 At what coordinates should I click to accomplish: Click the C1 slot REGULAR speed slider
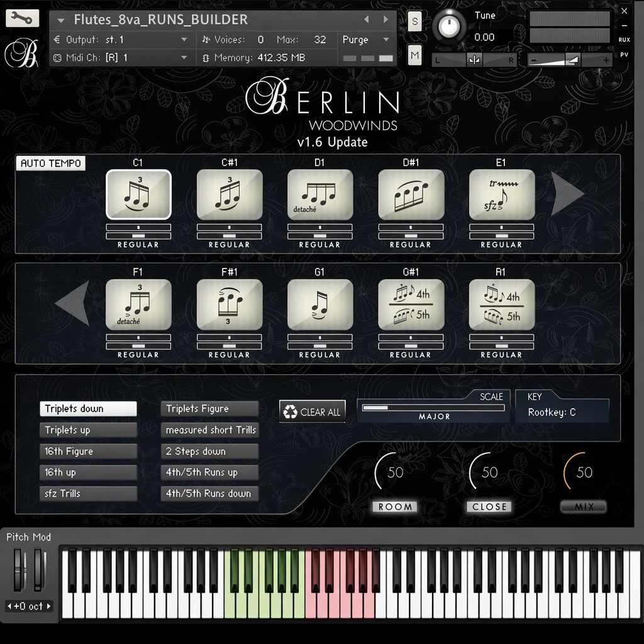pyautogui.click(x=138, y=236)
